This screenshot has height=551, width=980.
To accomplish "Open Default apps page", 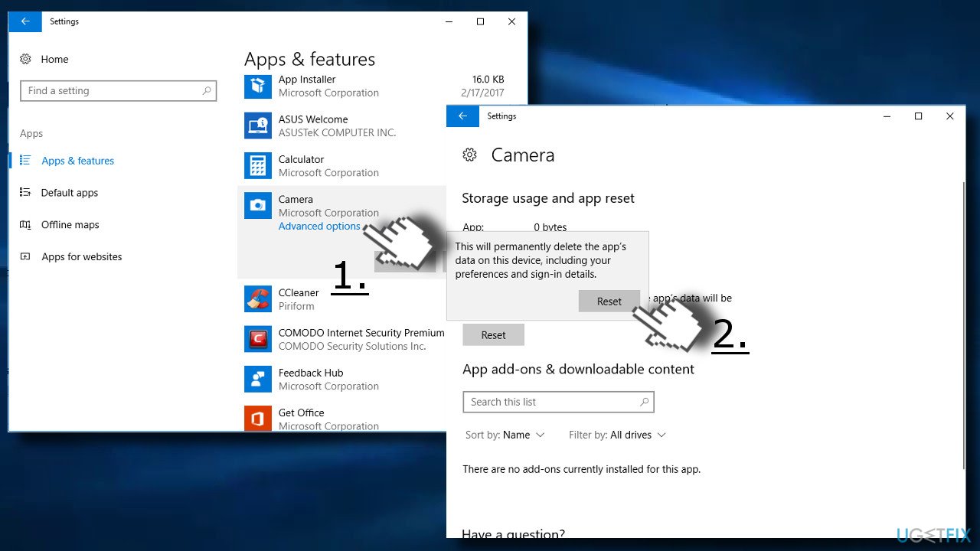I will [70, 193].
